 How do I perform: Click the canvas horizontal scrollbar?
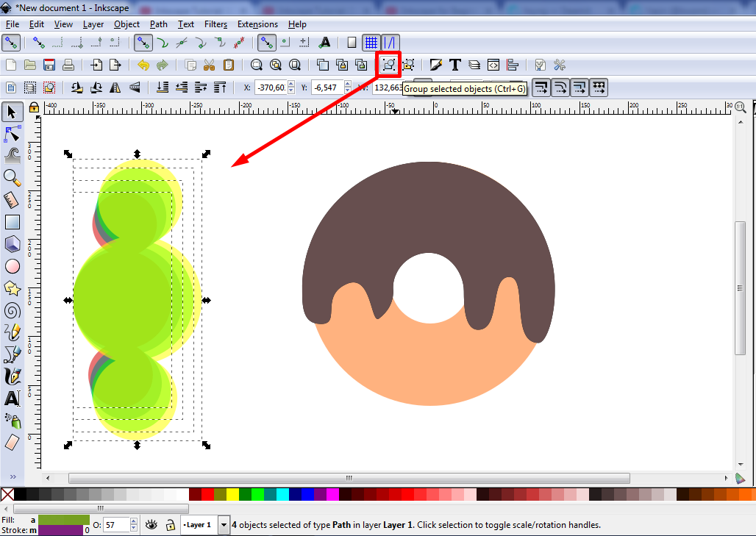349,478
